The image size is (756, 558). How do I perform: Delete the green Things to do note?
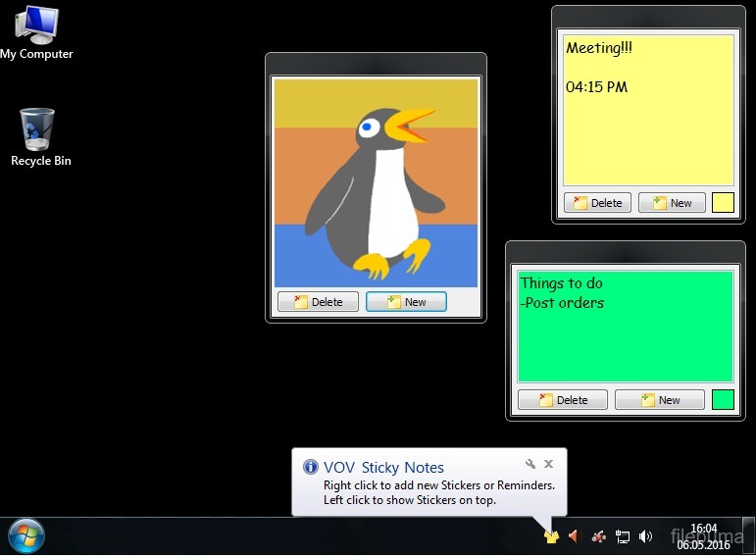562,400
